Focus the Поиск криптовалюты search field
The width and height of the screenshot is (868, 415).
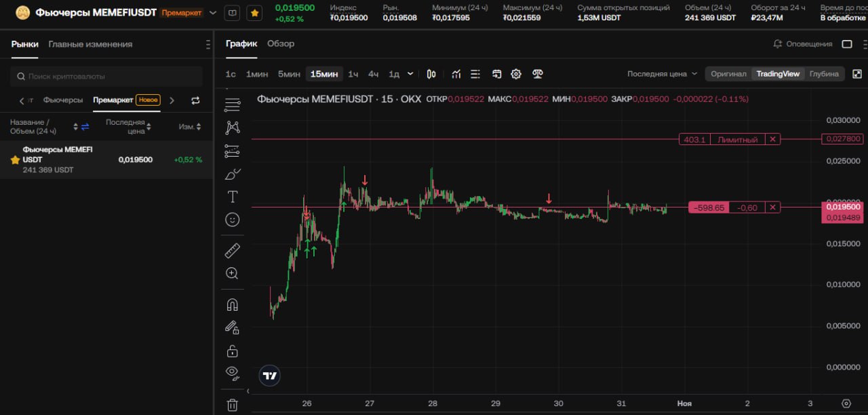click(x=106, y=77)
